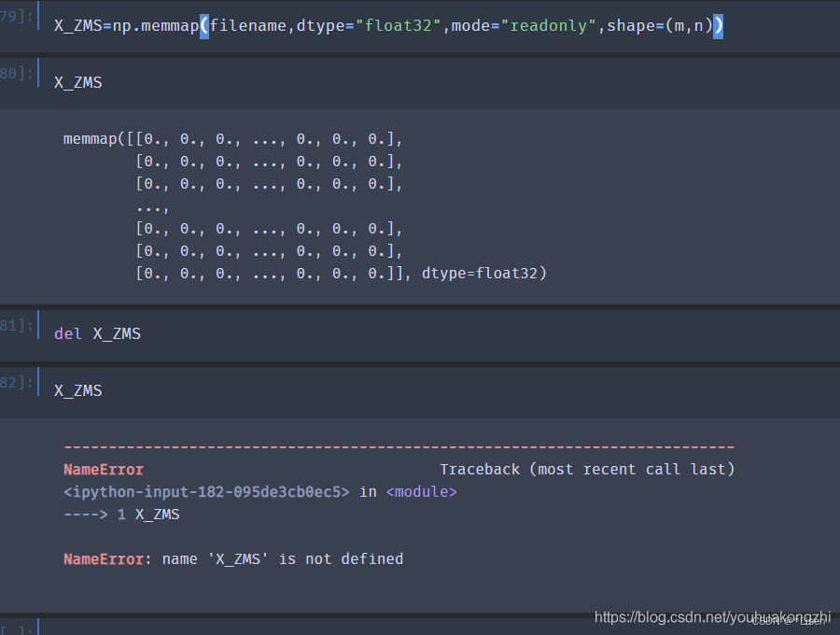840x635 pixels.
Task: Click "<ipython-input-182-095de3cb0ec5>" text
Action: click(206, 492)
